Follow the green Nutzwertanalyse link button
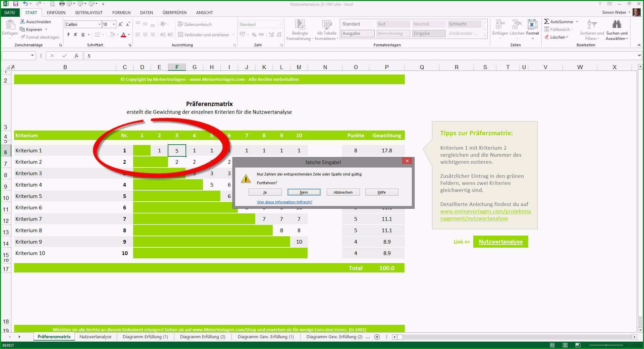The width and height of the screenshot is (644, 349). click(500, 242)
